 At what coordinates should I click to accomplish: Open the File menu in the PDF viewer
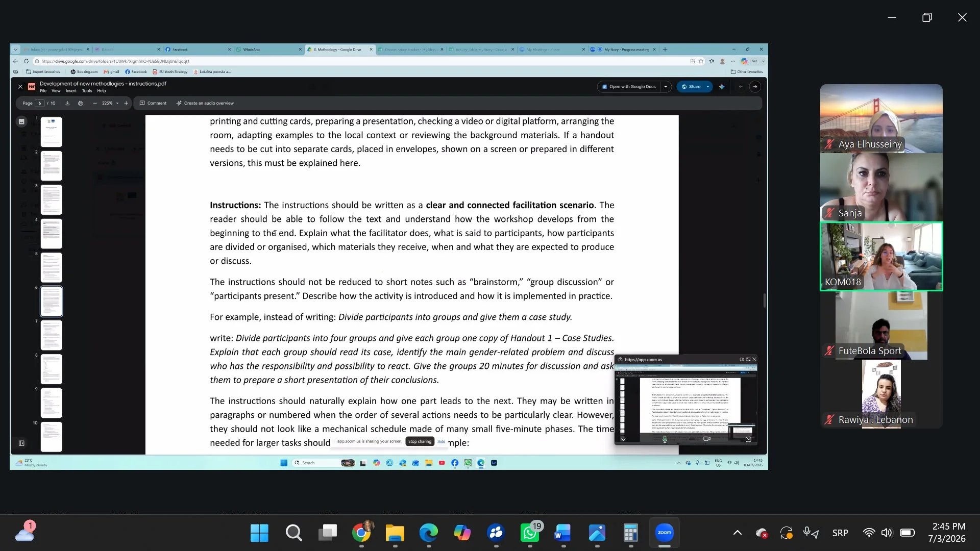pyautogui.click(x=43, y=91)
